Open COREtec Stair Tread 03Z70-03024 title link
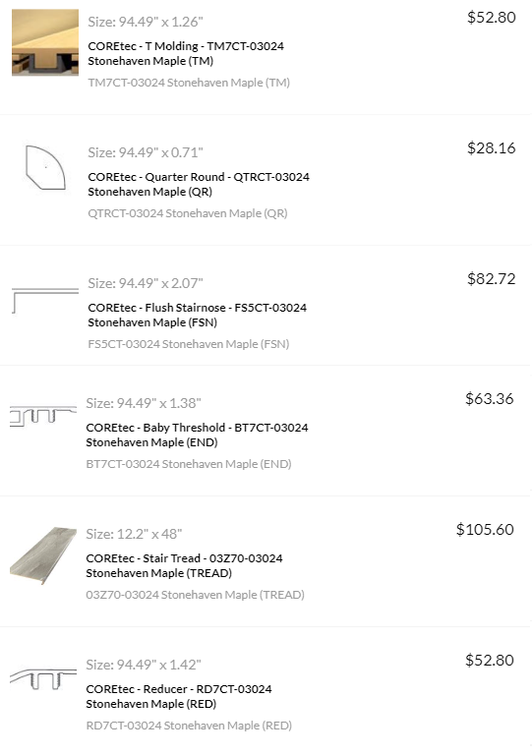Viewport: 532px width, 756px height. (184, 565)
